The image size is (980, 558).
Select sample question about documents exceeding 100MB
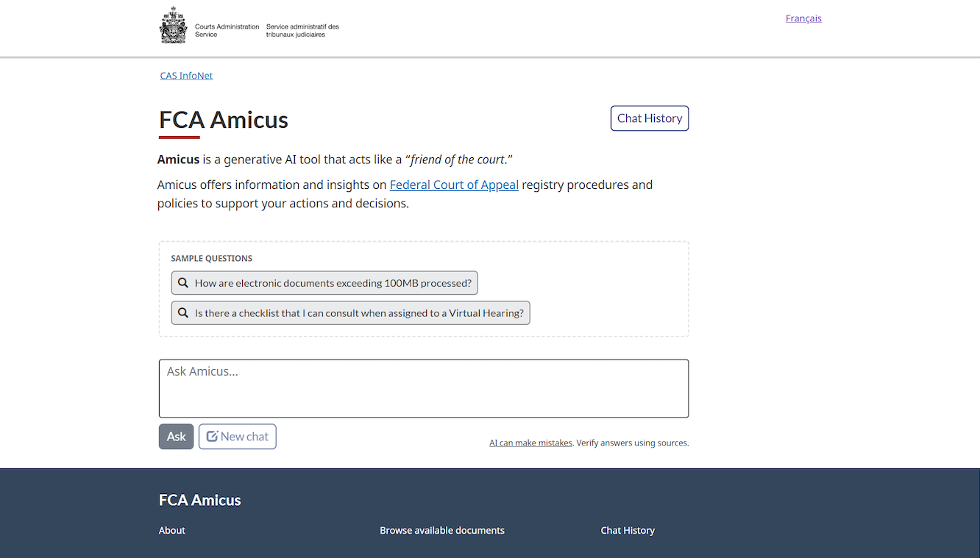[333, 283]
